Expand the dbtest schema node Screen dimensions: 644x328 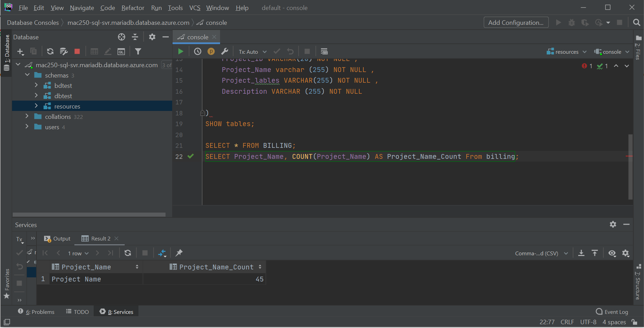(x=36, y=95)
